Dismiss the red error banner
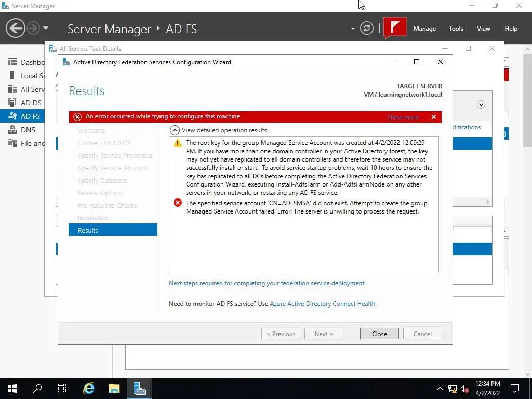532x399 pixels. [x=434, y=117]
